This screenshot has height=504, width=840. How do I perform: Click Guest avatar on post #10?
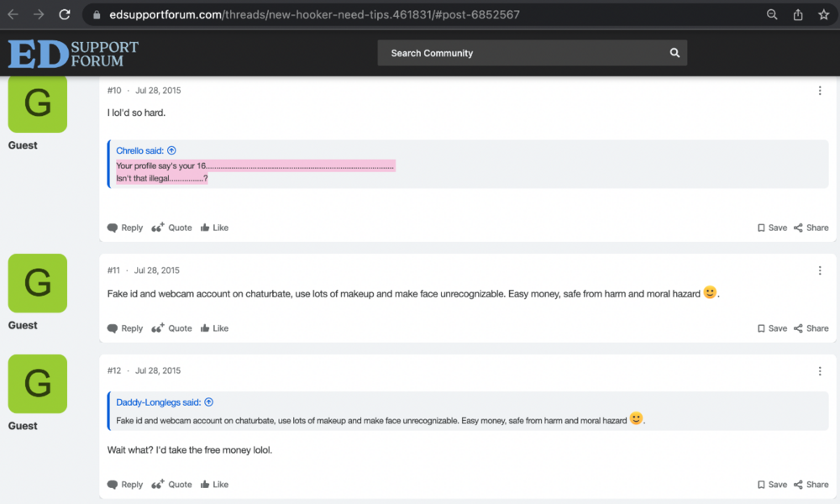click(38, 104)
